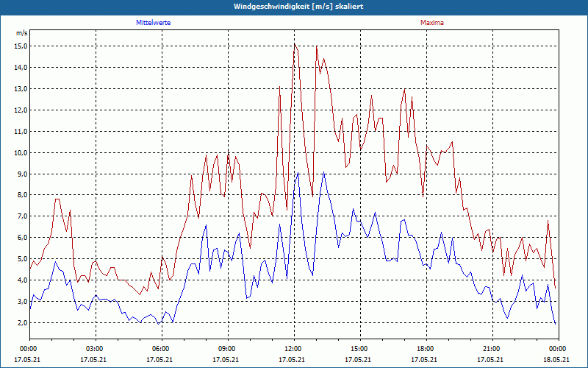The width and height of the screenshot is (588, 368).
Task: Click the 09:00 time axis label
Action: [228, 349]
